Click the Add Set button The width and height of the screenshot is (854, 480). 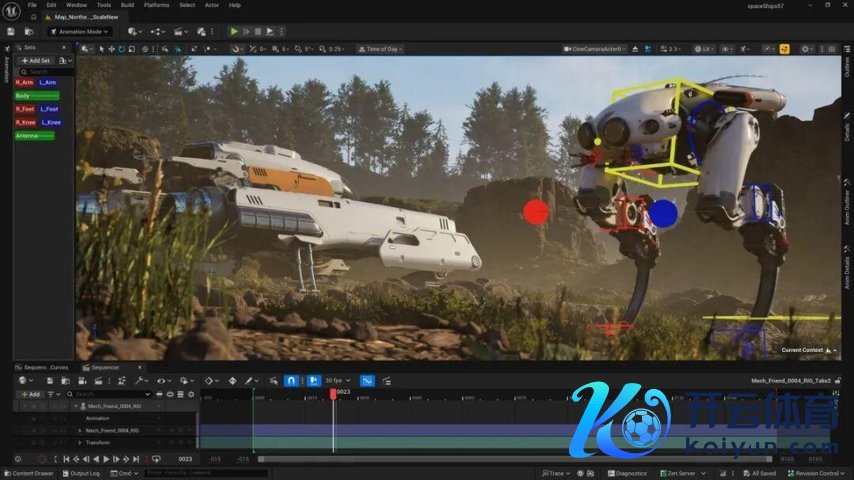tap(37, 60)
